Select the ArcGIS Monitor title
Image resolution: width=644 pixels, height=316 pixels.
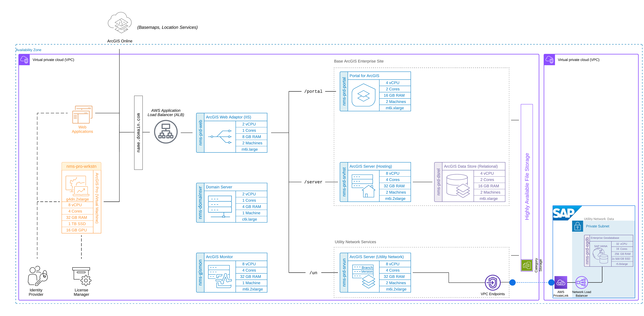219,257
